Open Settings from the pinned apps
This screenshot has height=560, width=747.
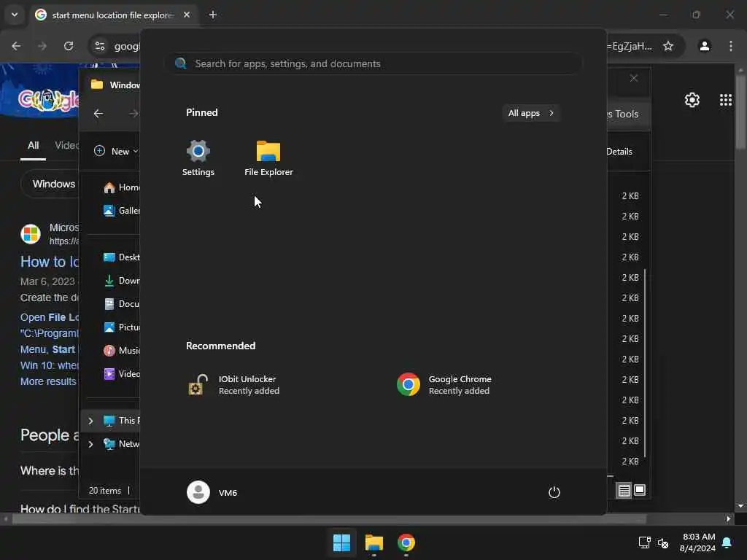[198, 158]
